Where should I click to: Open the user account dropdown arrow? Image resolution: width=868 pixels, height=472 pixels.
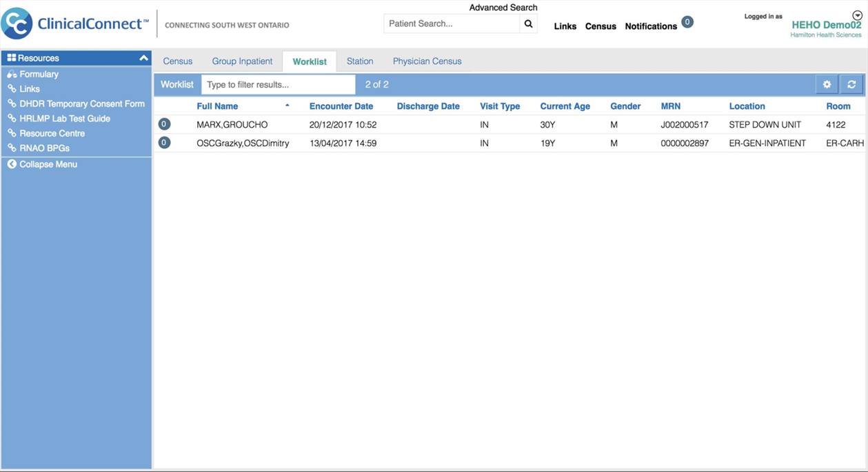click(857, 15)
